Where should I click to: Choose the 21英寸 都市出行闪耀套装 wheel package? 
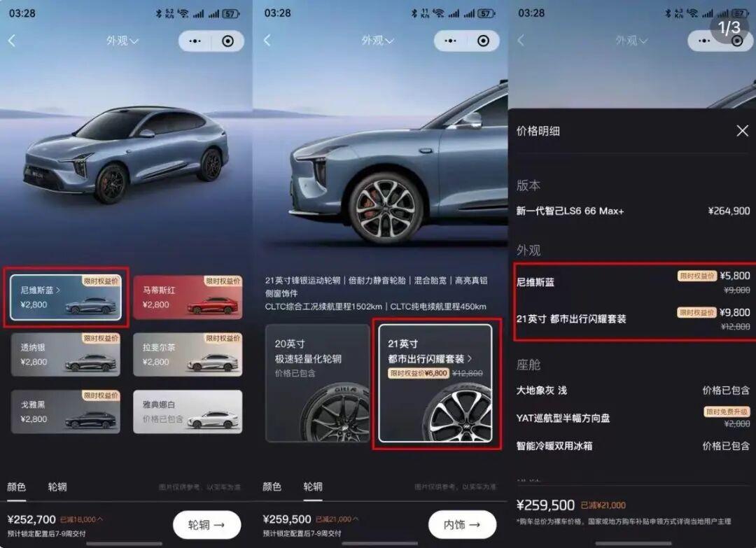click(x=435, y=383)
